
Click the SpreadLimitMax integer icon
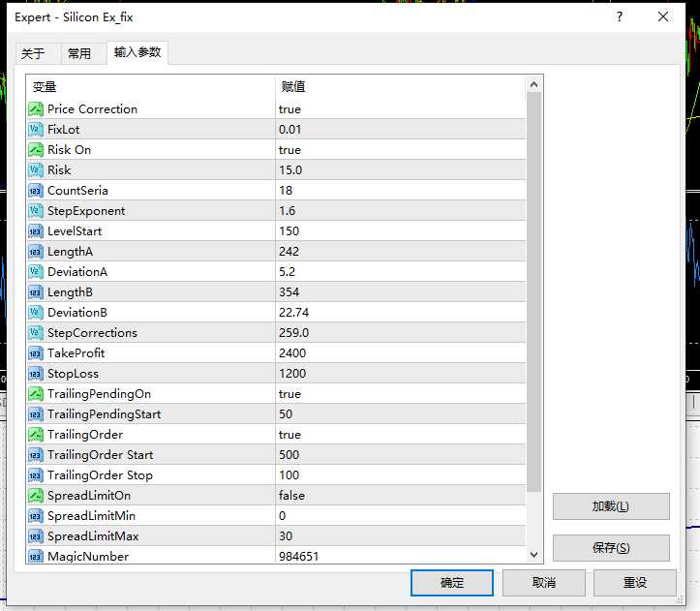pos(36,536)
